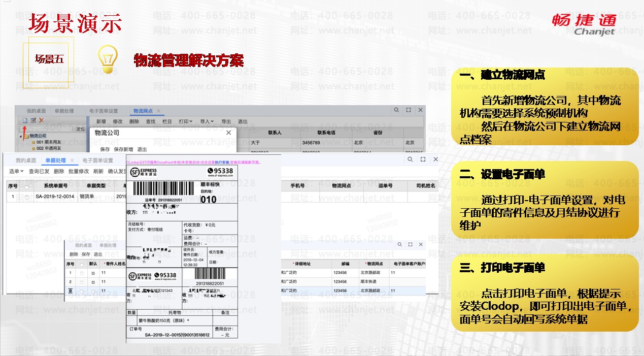Screen dimensions: 644x356
Task: Click the X icon in the 电子面单设置 window
Action: pyautogui.click(x=420, y=245)
